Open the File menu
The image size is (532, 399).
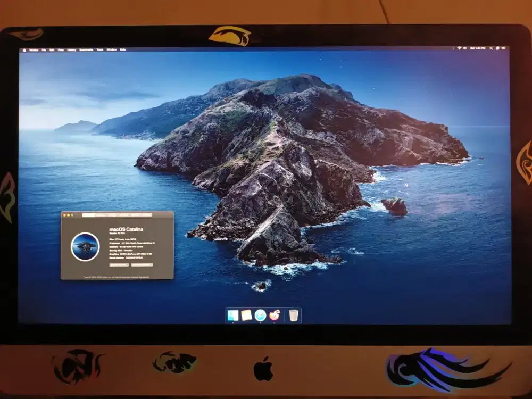point(44,50)
